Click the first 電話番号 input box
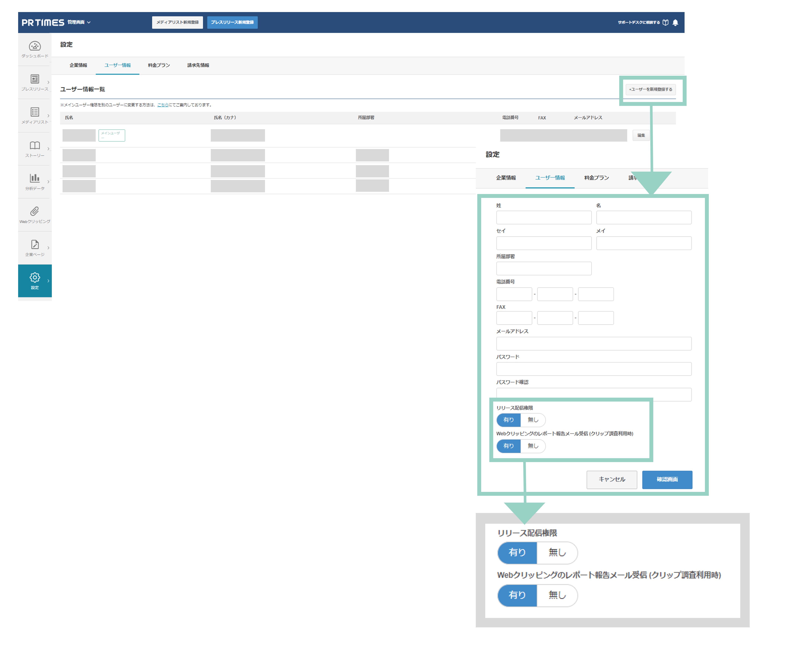The image size is (803, 672). click(514, 295)
